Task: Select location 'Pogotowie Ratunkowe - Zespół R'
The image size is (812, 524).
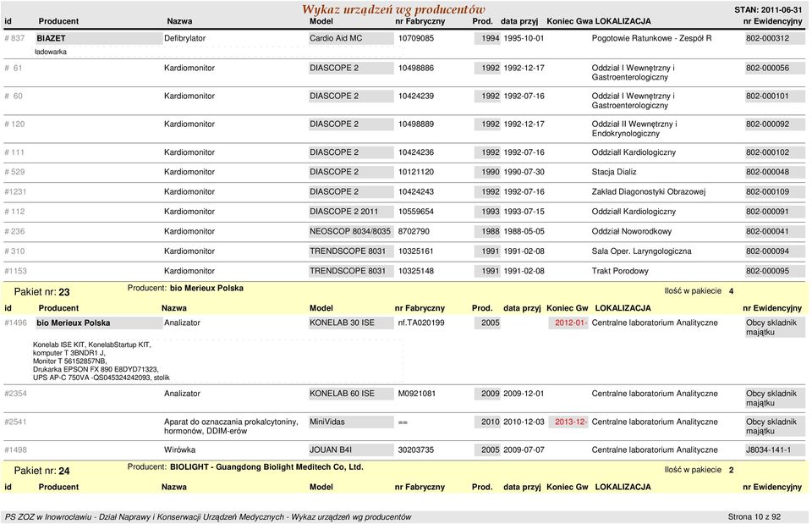Action: point(651,38)
